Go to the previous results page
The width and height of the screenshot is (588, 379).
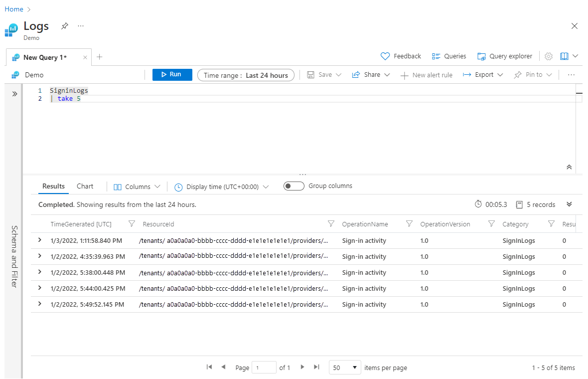pos(224,367)
